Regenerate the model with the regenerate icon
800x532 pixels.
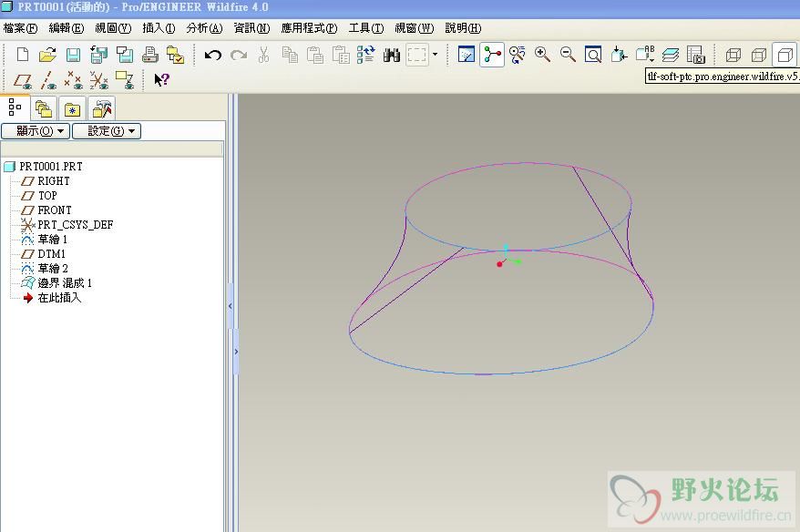365,54
